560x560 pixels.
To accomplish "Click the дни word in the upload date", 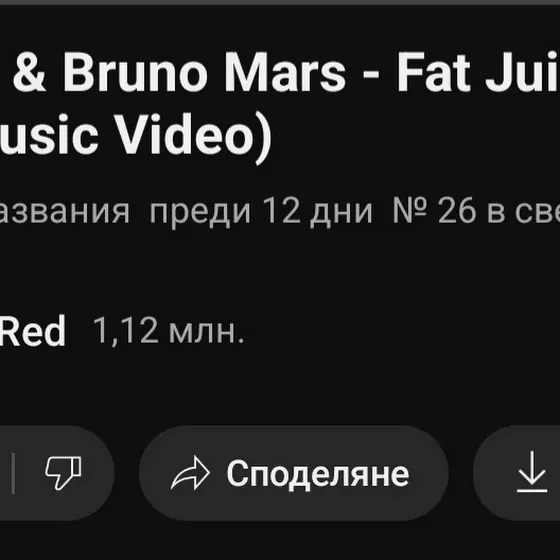I will (x=341, y=213).
